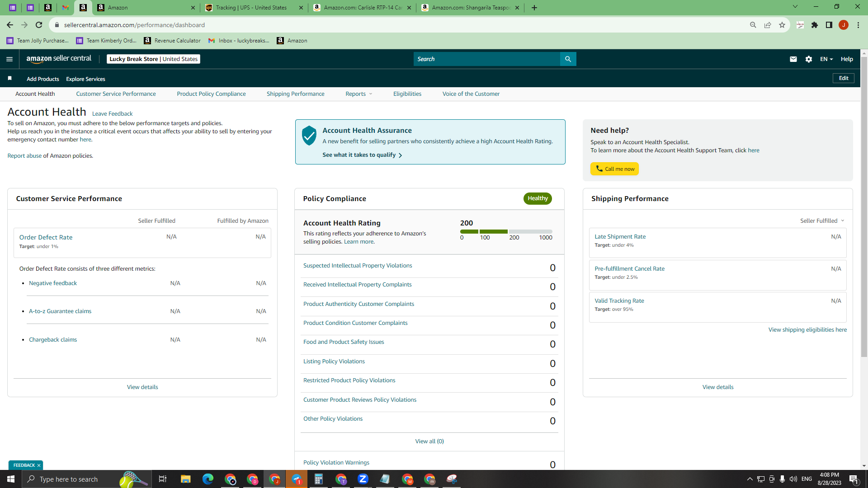Screen dimensions: 868x488
Task: Click the search magnifier button in Seller Central
Action: 568,59
